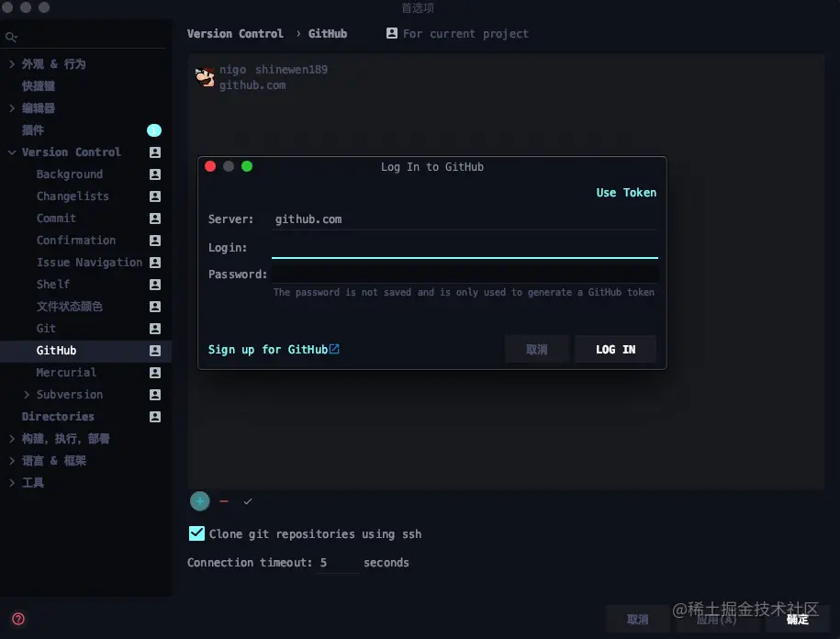This screenshot has width=840, height=639.
Task: Select the Mercurial settings item
Action: 66,372
